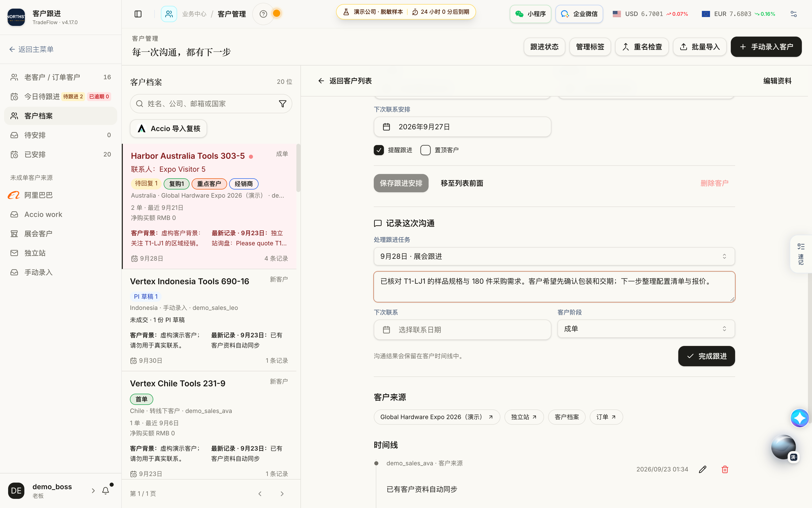Click 编辑资料 in the detail header

coord(777,81)
